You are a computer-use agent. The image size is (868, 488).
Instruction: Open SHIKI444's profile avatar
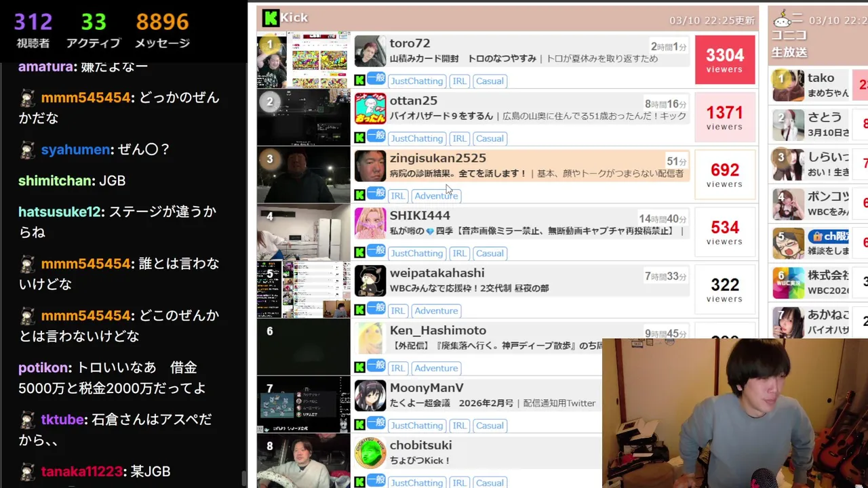[370, 224]
